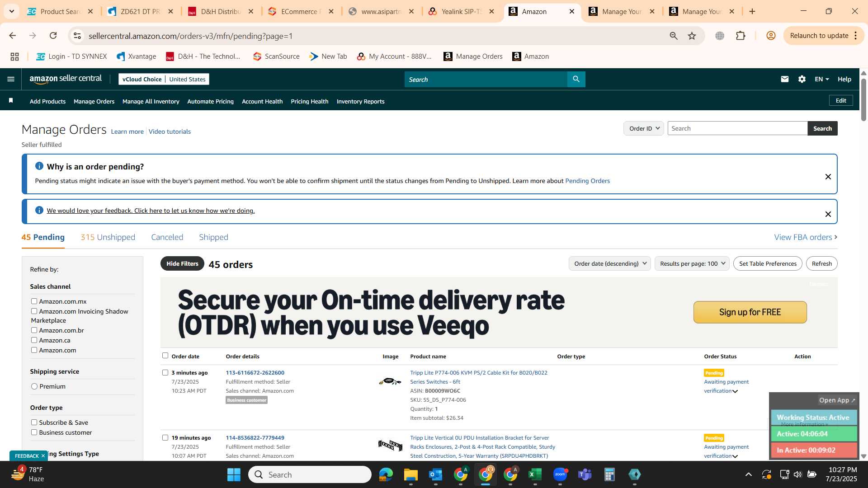This screenshot has width=868, height=488.
Task: Close the 'Why is an order pending' banner
Action: tap(828, 177)
